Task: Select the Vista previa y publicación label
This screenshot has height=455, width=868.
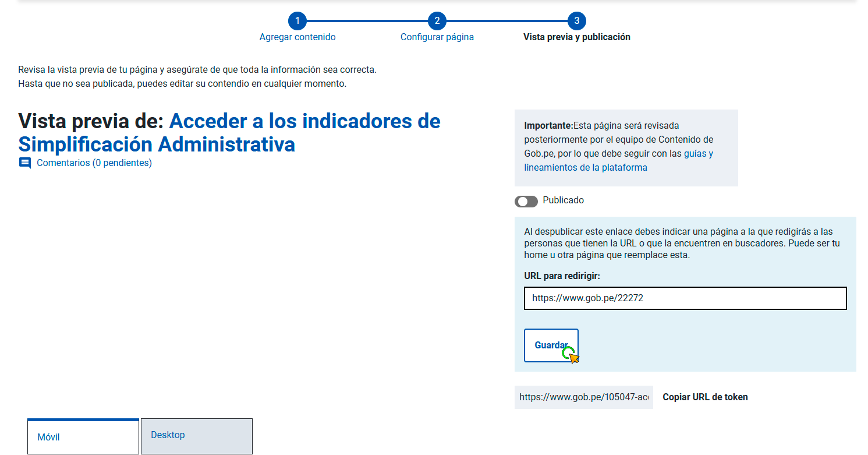Action: pos(576,37)
